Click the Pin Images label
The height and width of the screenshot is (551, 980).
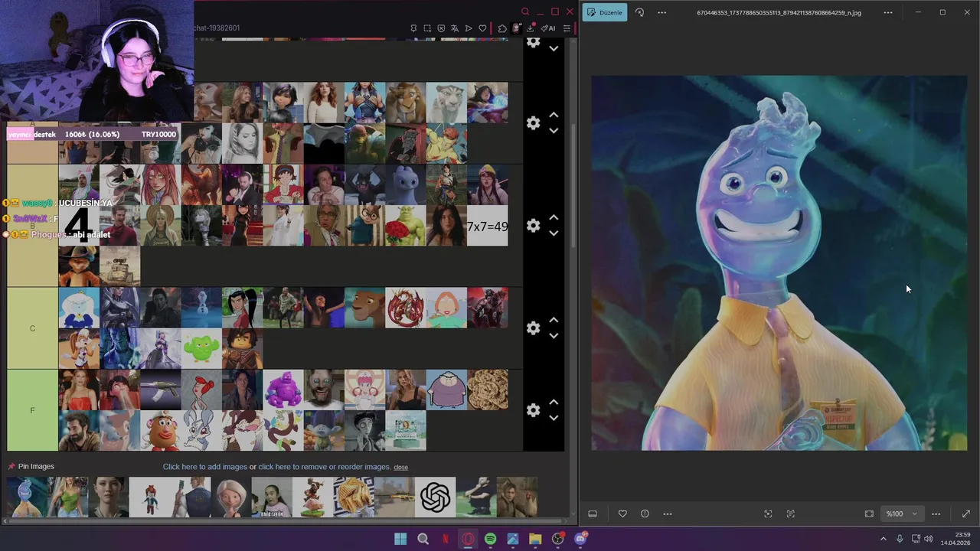tap(36, 466)
